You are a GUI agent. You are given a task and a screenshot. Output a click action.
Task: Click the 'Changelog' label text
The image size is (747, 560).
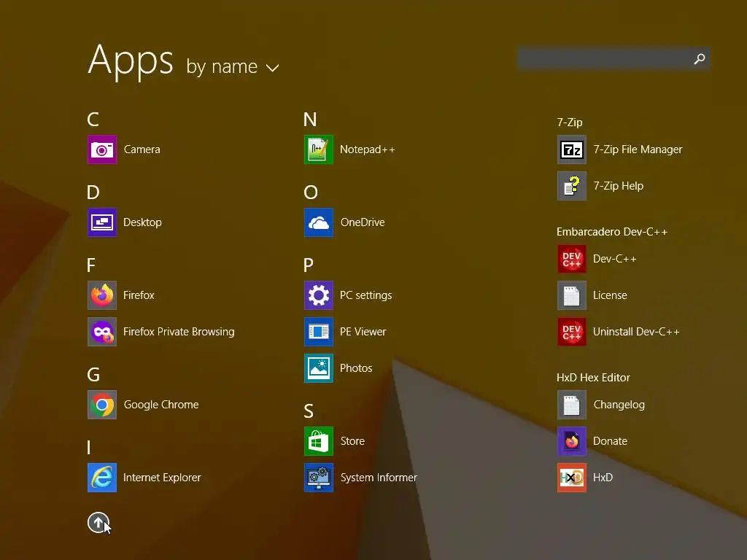[x=619, y=405]
